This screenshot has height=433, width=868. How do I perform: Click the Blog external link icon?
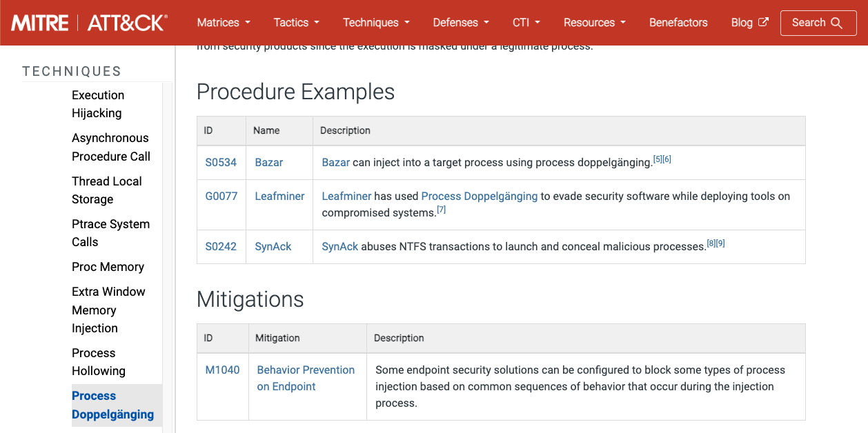tap(763, 22)
